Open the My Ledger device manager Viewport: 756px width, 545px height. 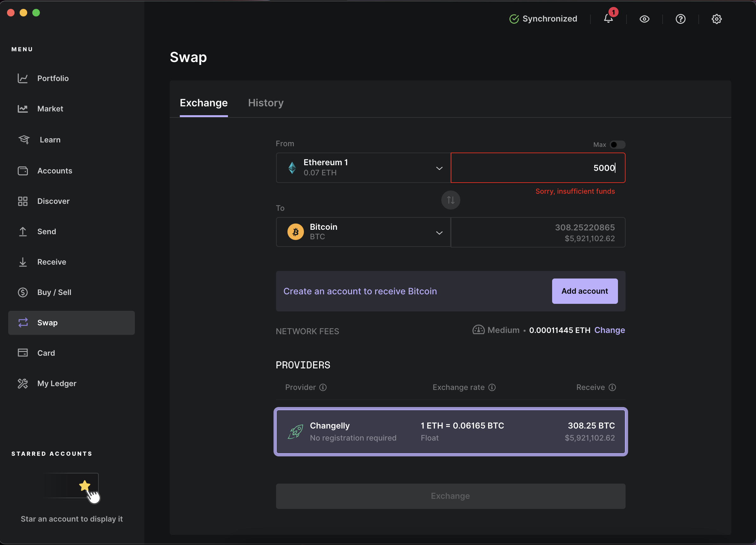pos(57,383)
